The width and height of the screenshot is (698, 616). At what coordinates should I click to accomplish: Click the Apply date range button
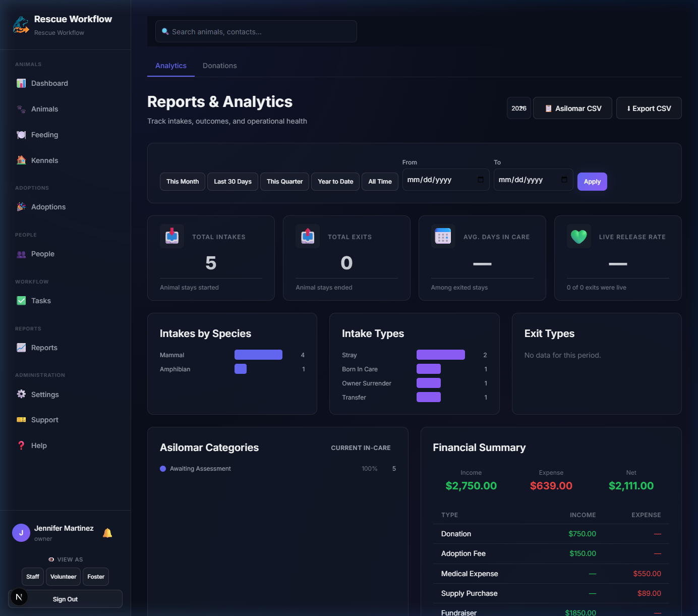tap(592, 182)
